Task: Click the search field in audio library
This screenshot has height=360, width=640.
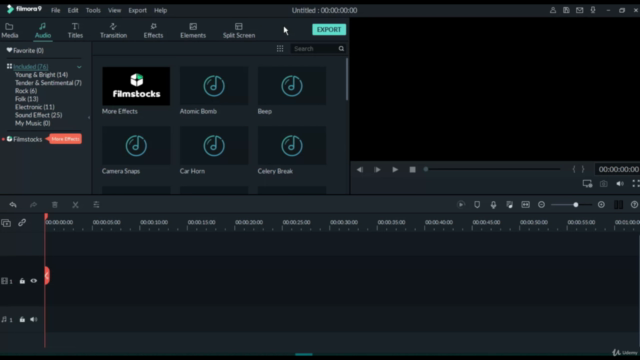Action: click(x=314, y=49)
